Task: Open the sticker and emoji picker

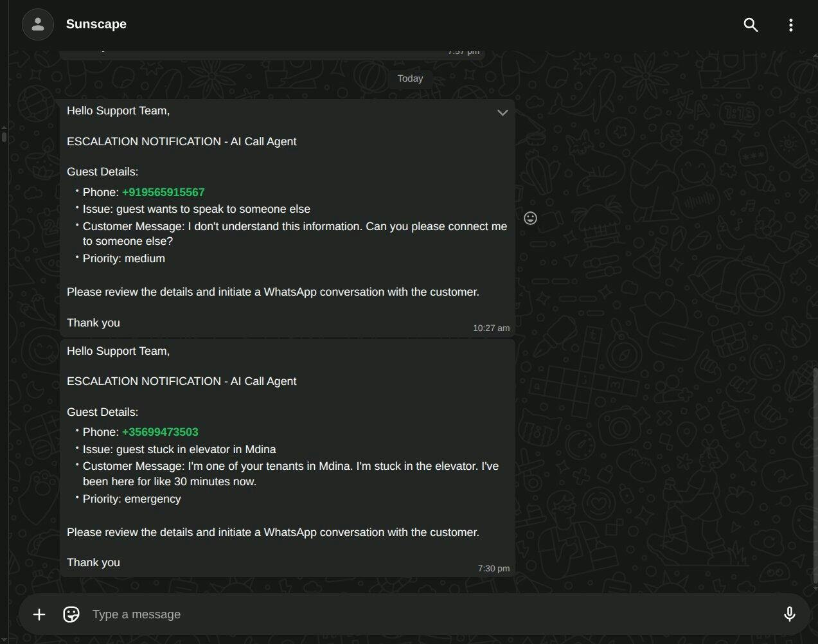Action: 71,614
